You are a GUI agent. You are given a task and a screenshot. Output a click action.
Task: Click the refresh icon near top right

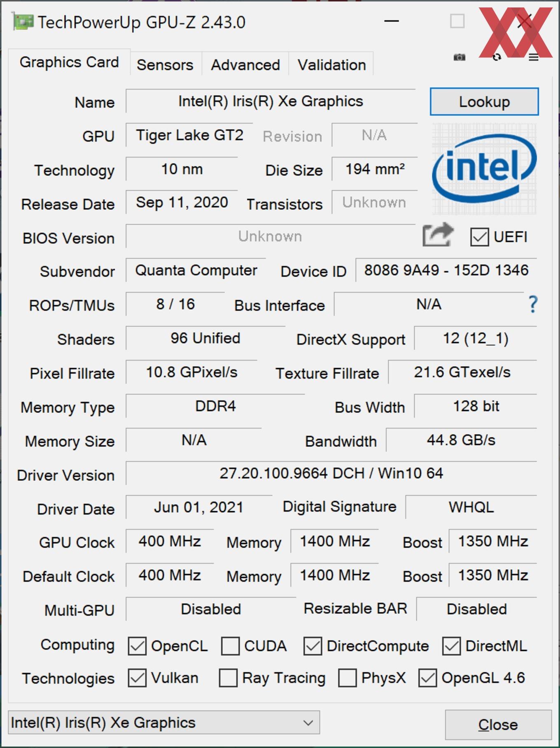pyautogui.click(x=497, y=57)
